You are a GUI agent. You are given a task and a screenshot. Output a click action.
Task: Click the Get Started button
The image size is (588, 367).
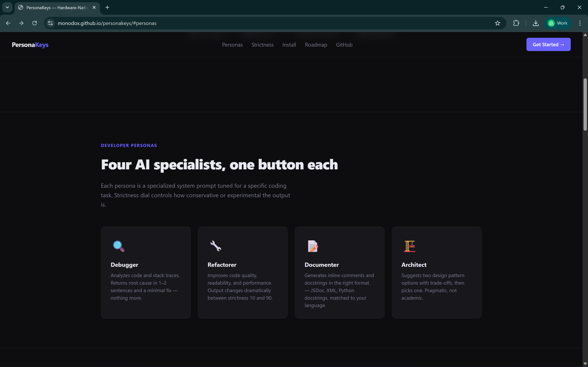548,44
